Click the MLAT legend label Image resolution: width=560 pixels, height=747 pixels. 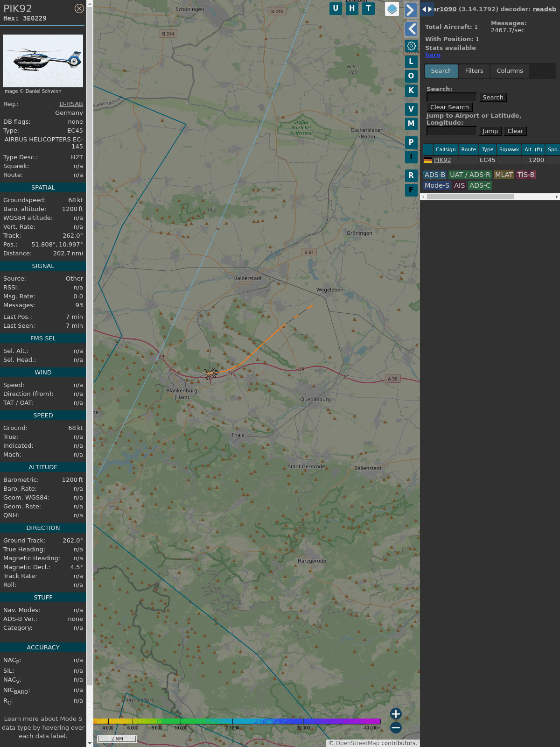click(504, 175)
